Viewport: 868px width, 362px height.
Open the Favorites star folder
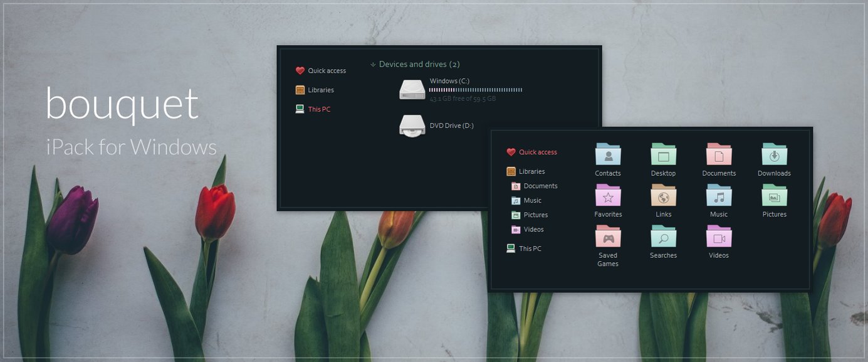[608, 196]
